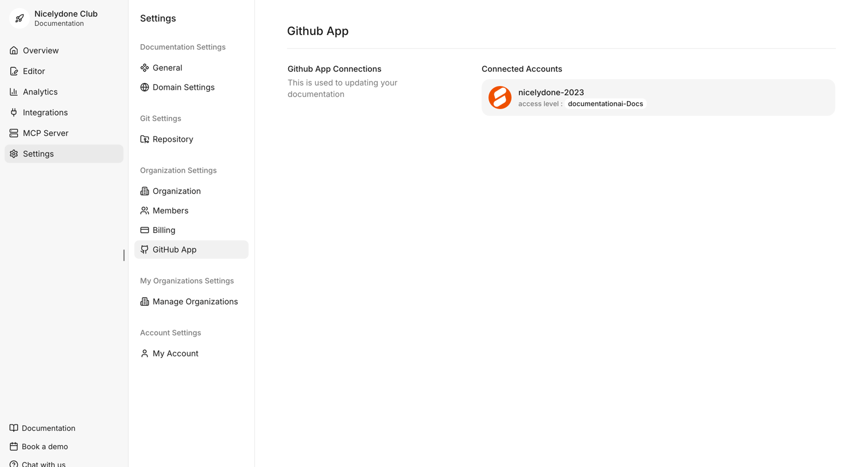Open Analytics from the sidebar
The height and width of the screenshot is (467, 868).
click(x=64, y=92)
